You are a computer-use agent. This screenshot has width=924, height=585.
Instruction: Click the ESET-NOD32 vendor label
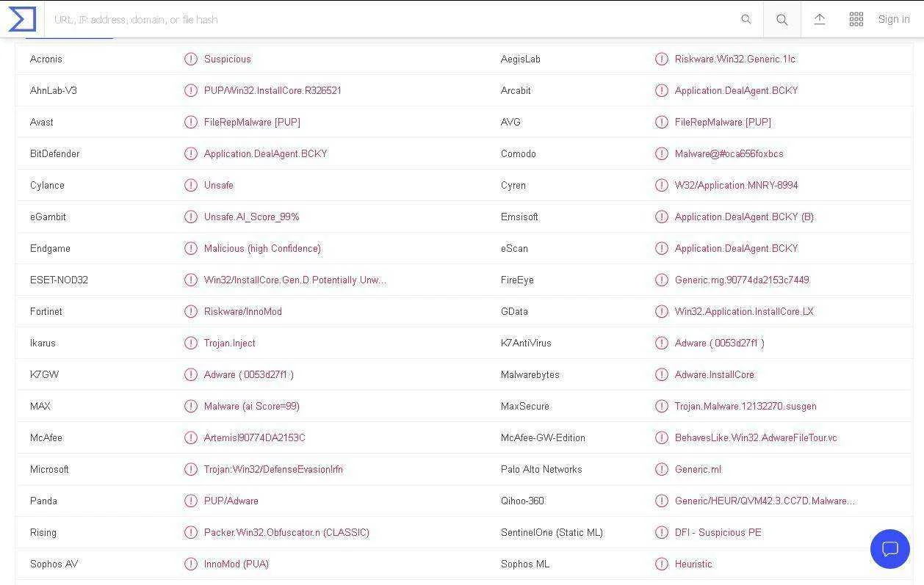59,280
